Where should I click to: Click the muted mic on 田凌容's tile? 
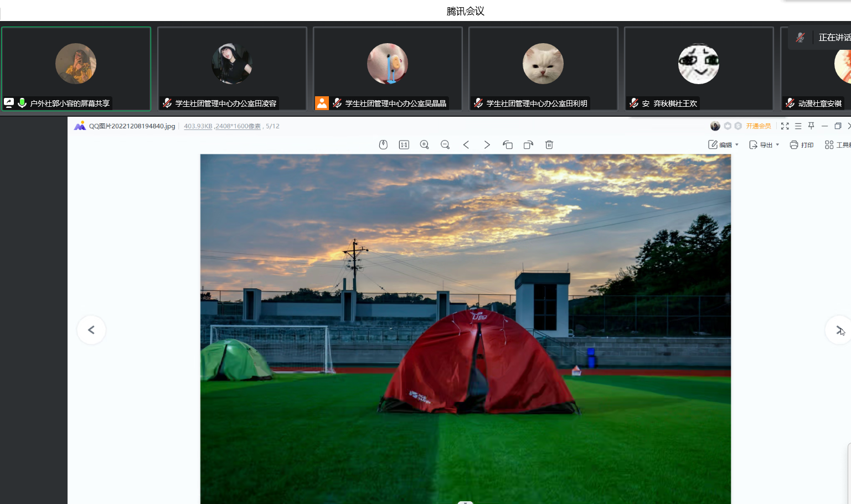click(167, 103)
